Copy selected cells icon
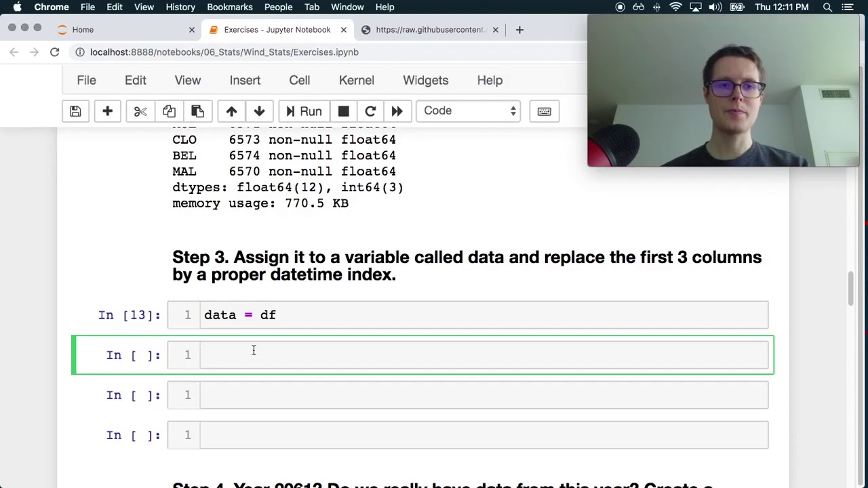 point(169,111)
